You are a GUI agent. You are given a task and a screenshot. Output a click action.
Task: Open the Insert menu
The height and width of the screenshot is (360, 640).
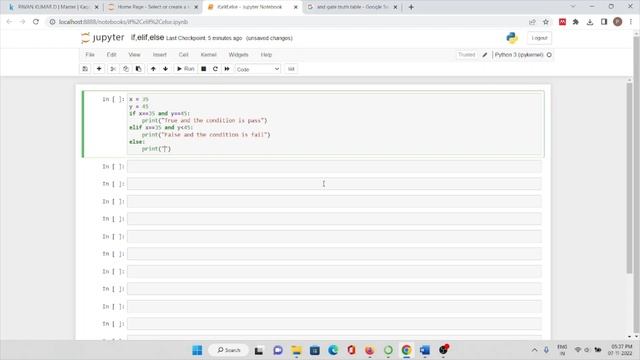[x=160, y=55]
